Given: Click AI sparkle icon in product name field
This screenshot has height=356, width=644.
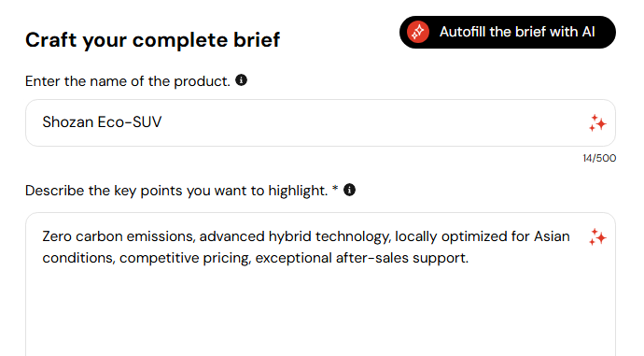Looking at the screenshot, I should point(597,123).
